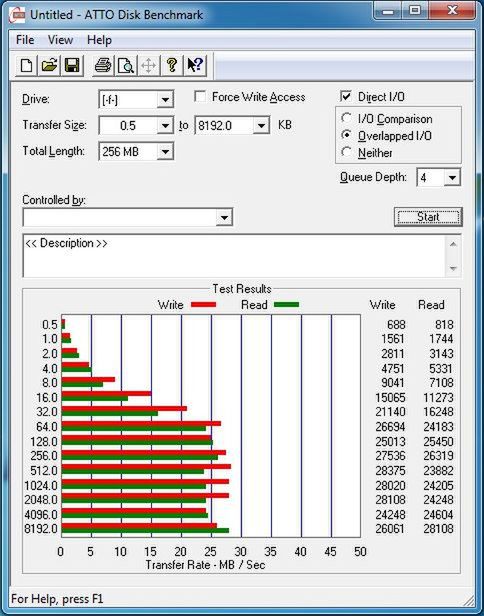
Task: Click the read value 818 in results
Action: [444, 325]
